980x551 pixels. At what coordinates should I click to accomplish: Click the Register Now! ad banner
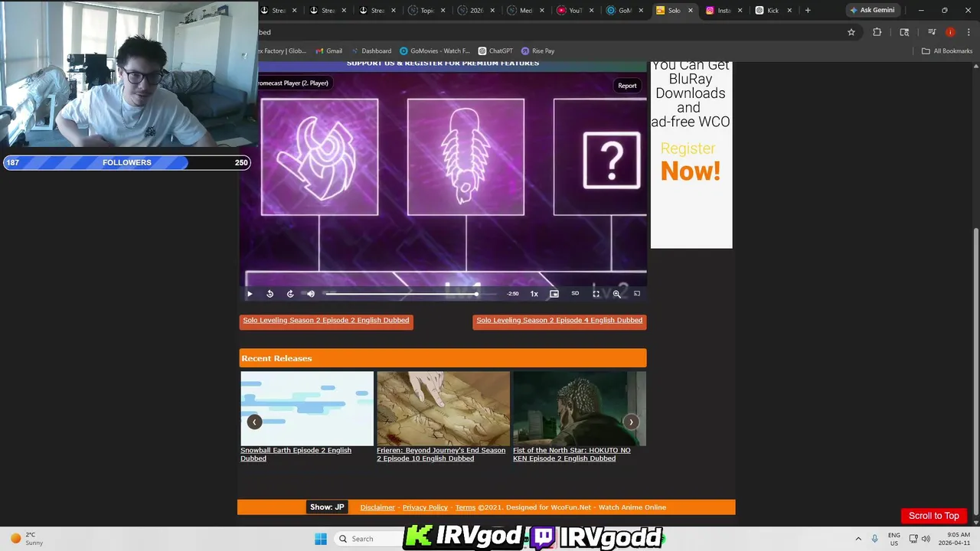pos(691,155)
